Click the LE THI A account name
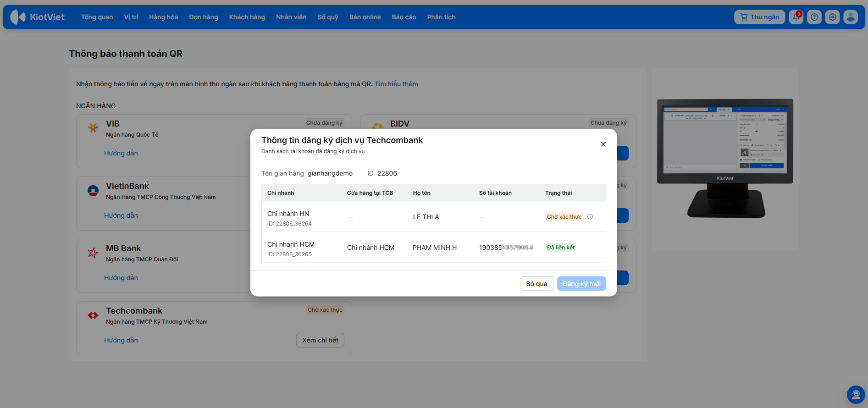Screen dimensions: 868x408 [426, 217]
